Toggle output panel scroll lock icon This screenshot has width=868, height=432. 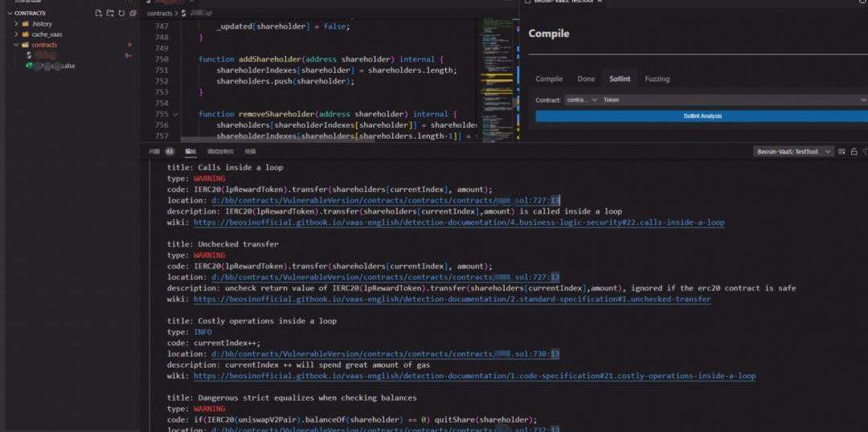click(854, 151)
